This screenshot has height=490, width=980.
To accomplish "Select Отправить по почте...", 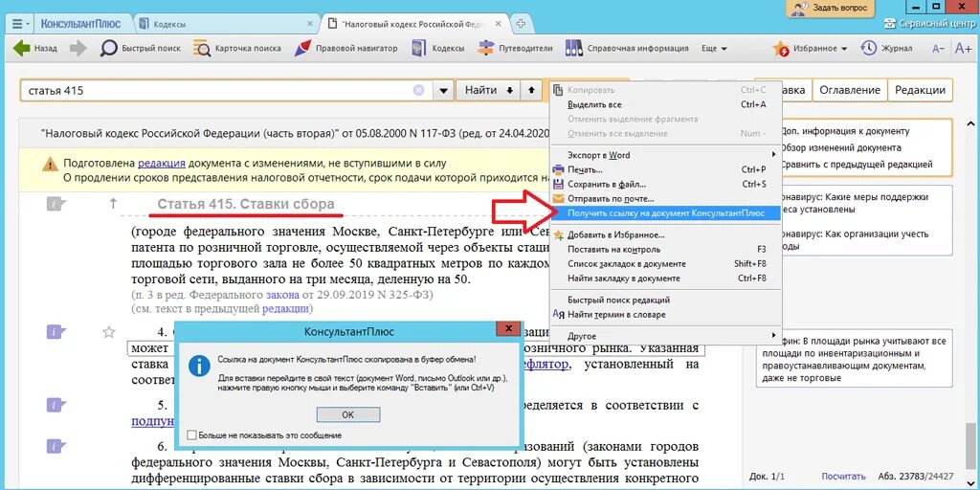I will tap(666, 199).
